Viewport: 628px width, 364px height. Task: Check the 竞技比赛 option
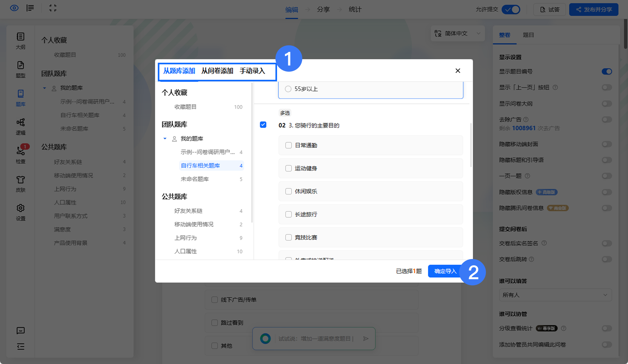[288, 237]
